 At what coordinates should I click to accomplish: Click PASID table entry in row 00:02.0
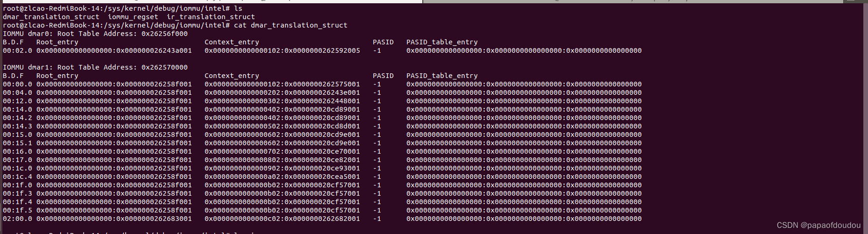click(524, 50)
